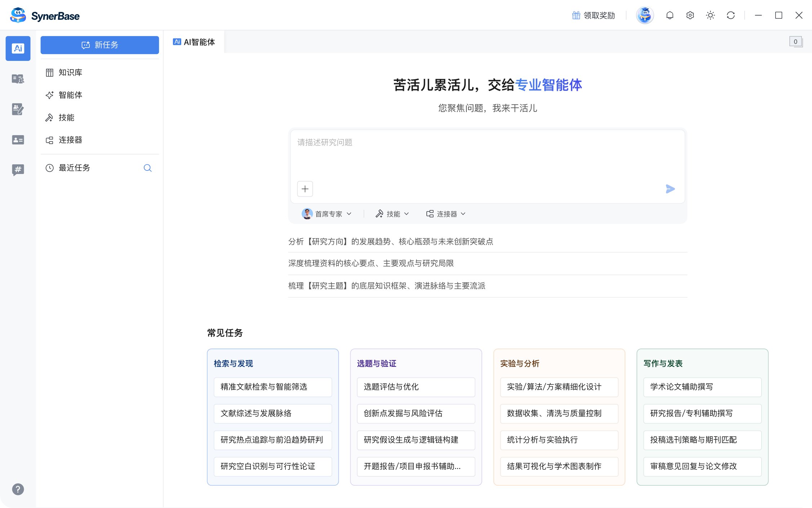812x508 pixels.
Task: Click the 领取奖励 gift reward link
Action: pos(594,15)
